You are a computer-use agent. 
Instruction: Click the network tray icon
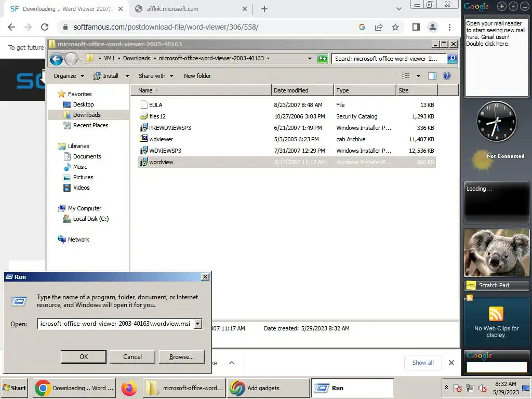coord(470,388)
